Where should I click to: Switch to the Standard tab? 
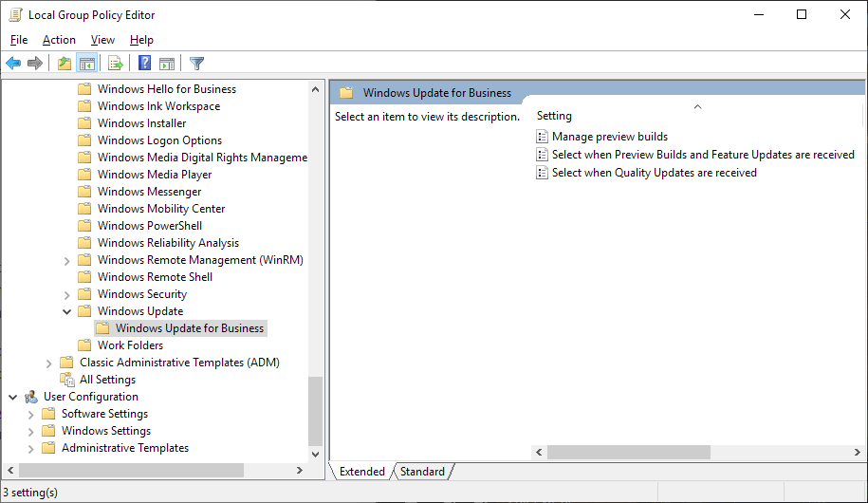point(422,472)
